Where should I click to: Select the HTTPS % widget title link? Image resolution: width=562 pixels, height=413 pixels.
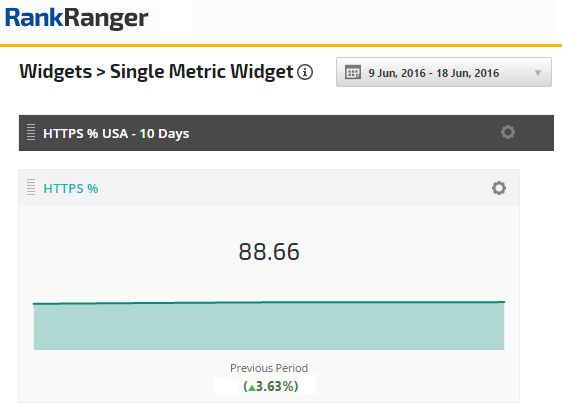[x=71, y=189]
